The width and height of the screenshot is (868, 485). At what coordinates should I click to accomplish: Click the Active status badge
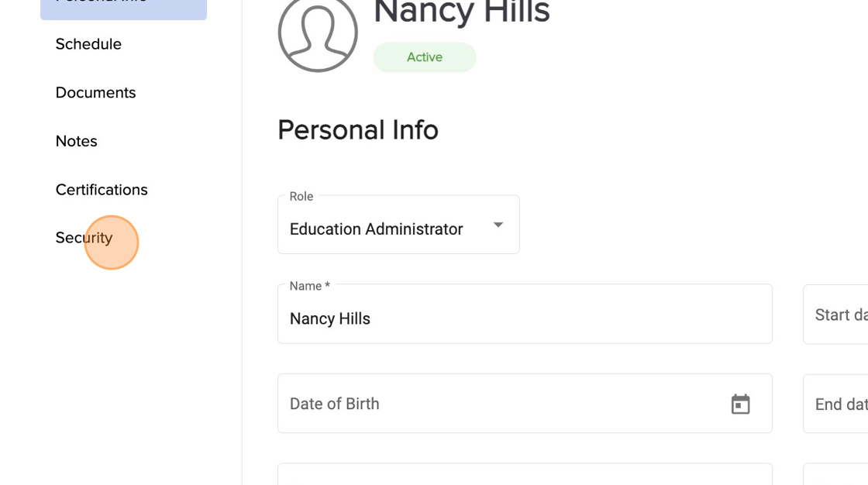click(425, 57)
